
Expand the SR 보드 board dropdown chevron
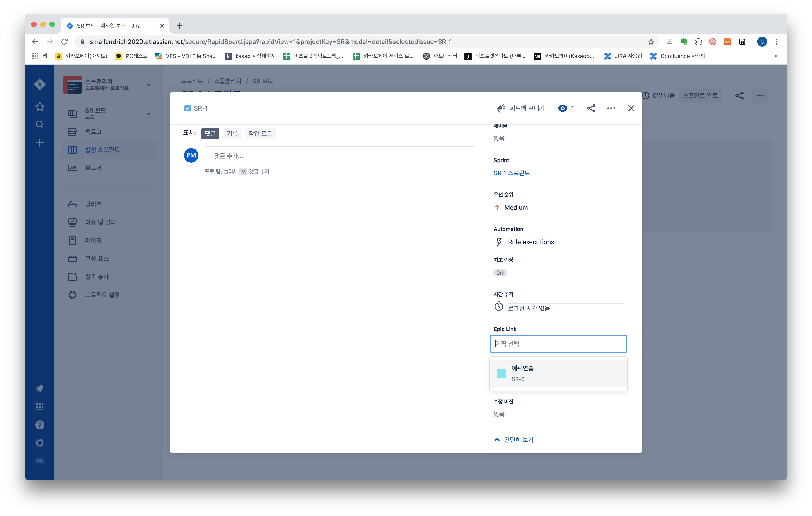pos(148,114)
